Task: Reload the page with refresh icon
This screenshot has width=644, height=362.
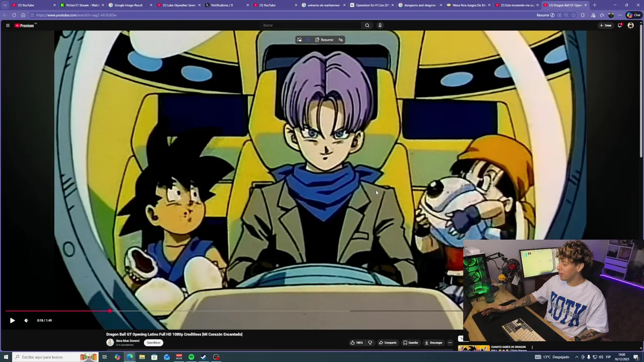Action: tap(14, 15)
